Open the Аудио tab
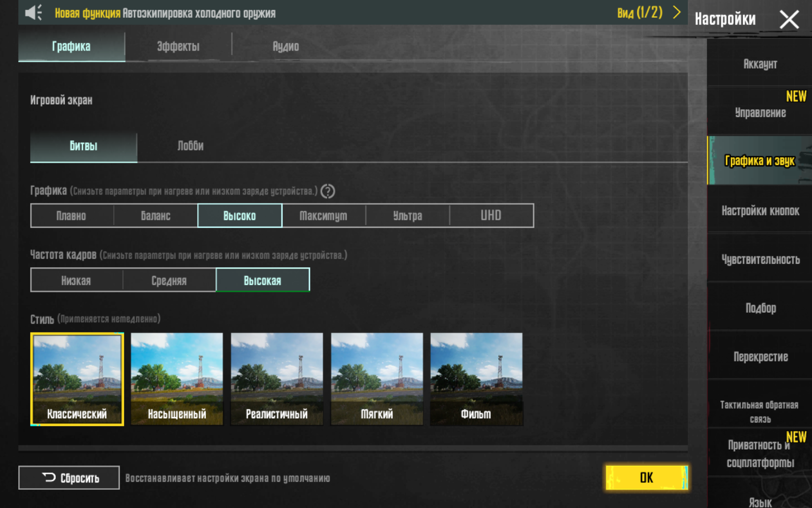Viewport: 812px width, 508px height. (285, 46)
